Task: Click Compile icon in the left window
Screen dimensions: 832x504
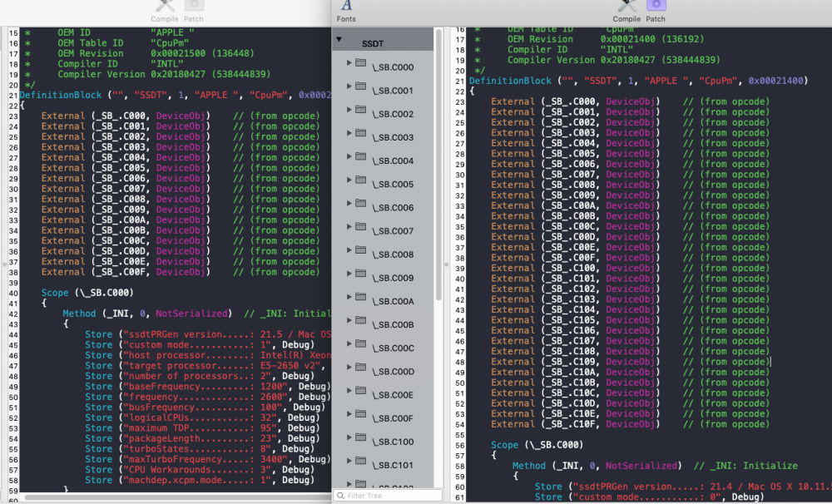Action: pyautogui.click(x=165, y=5)
